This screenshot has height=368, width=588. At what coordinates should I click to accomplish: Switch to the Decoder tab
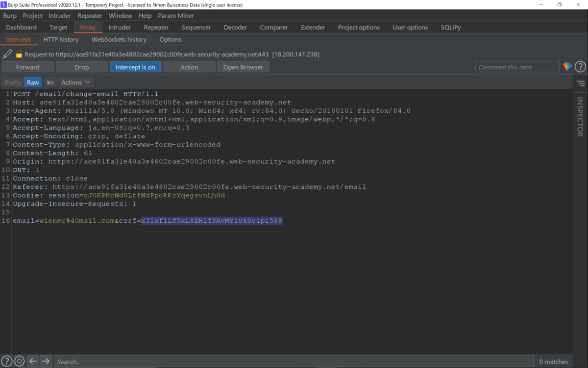pyautogui.click(x=235, y=27)
